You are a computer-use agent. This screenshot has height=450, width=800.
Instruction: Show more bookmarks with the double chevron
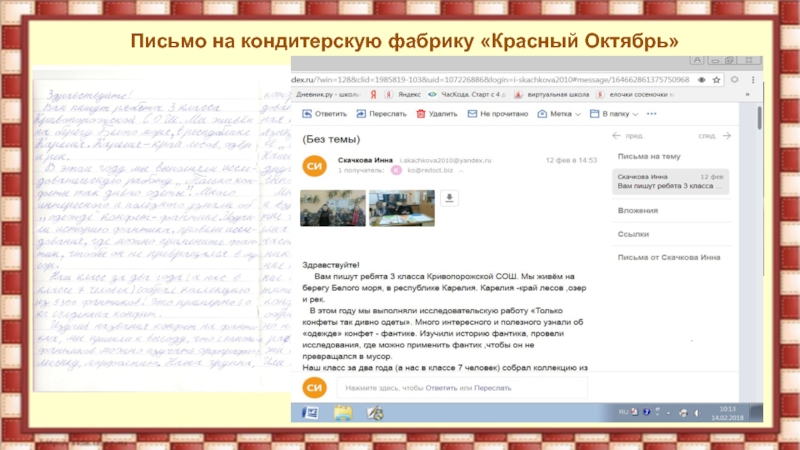747,94
